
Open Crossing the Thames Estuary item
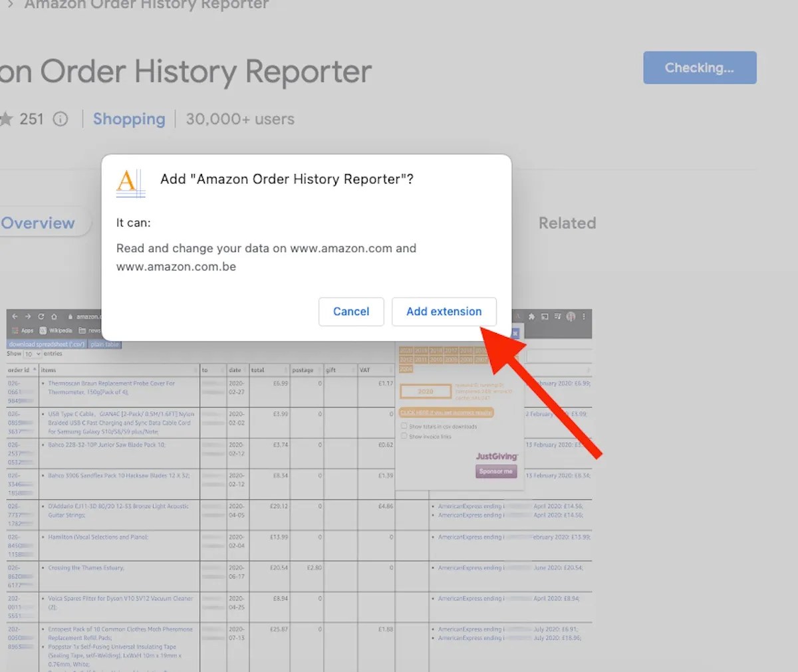[86, 568]
